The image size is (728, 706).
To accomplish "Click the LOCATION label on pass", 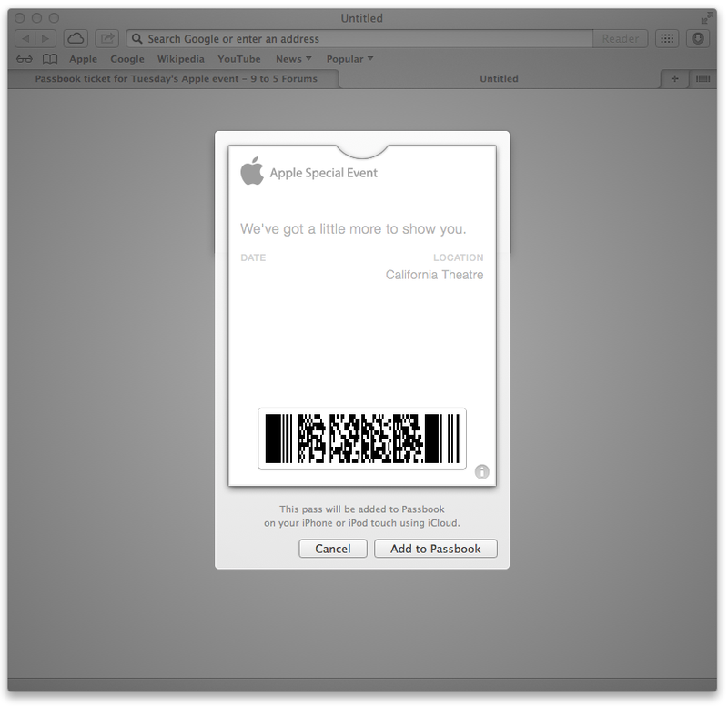I will pos(459,257).
